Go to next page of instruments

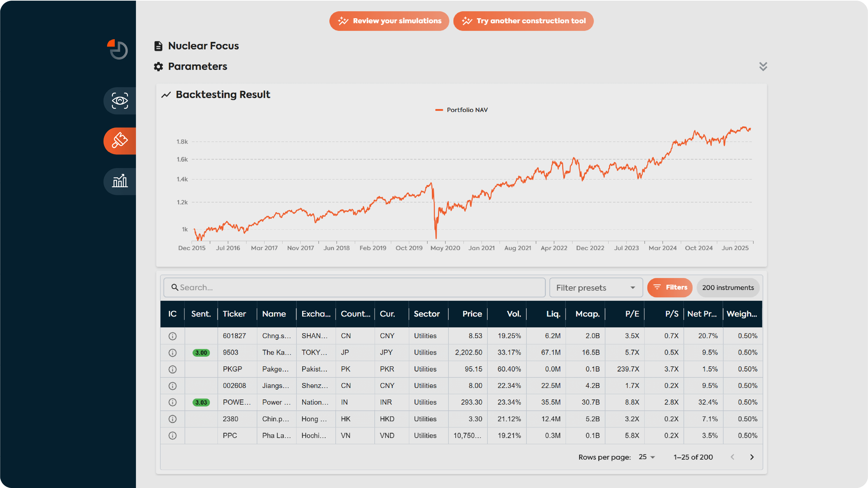[752, 457]
